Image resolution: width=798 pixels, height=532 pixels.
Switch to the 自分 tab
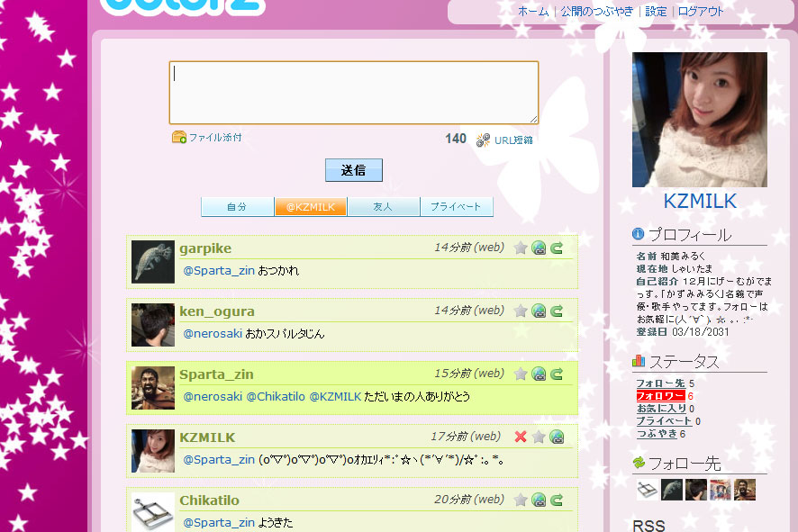[x=238, y=207]
